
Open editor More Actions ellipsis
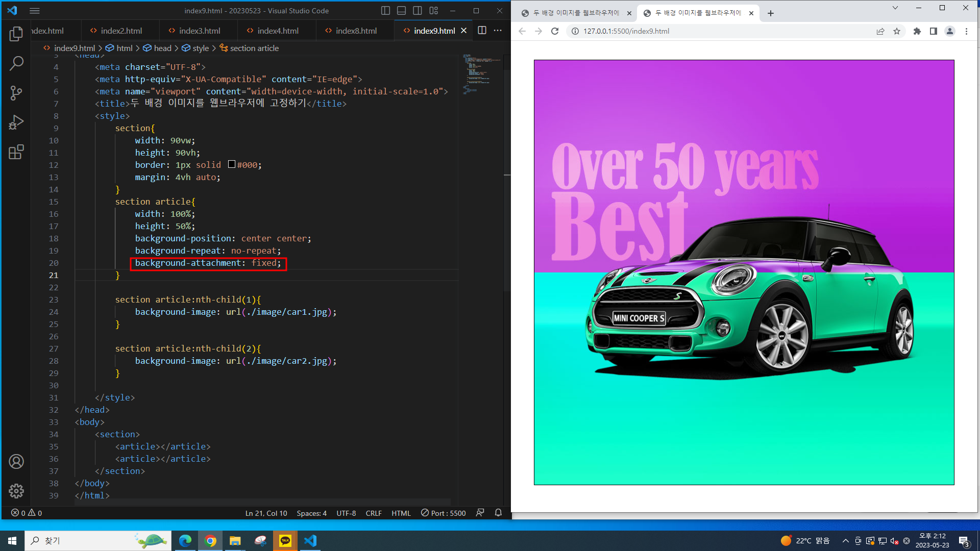[498, 31]
